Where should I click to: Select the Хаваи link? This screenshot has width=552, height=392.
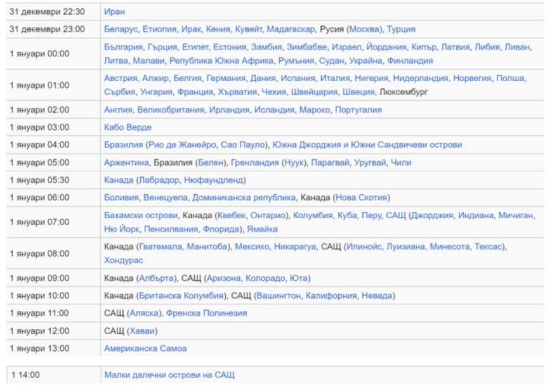coord(143,330)
